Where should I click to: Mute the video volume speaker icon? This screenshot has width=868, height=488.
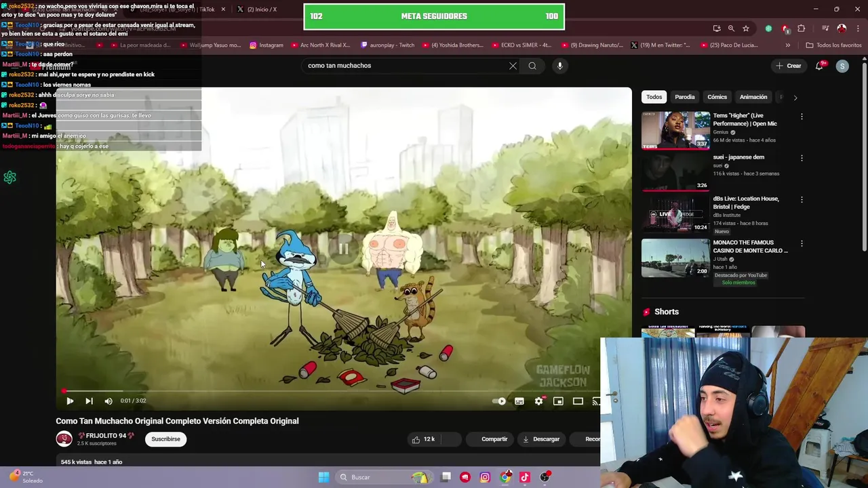tap(108, 401)
